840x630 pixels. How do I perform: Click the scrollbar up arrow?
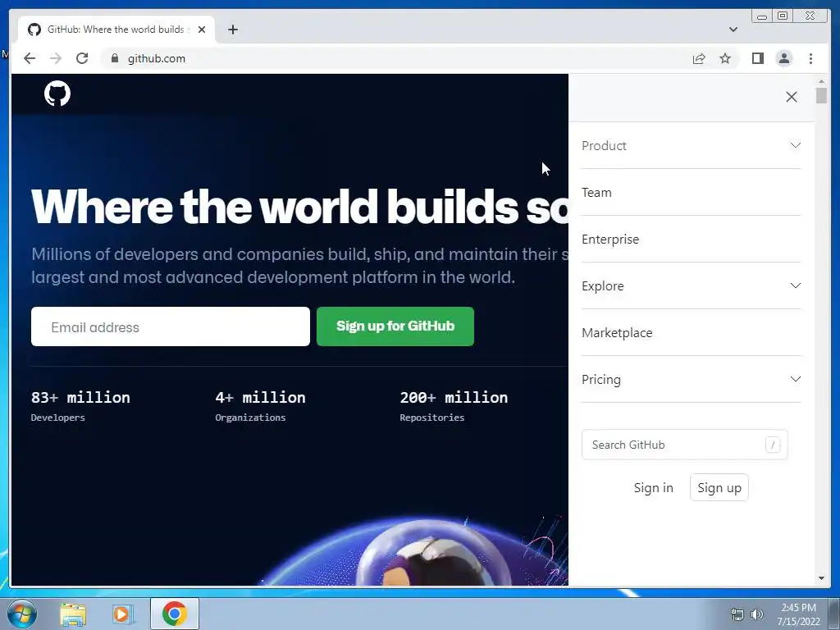pos(821,81)
